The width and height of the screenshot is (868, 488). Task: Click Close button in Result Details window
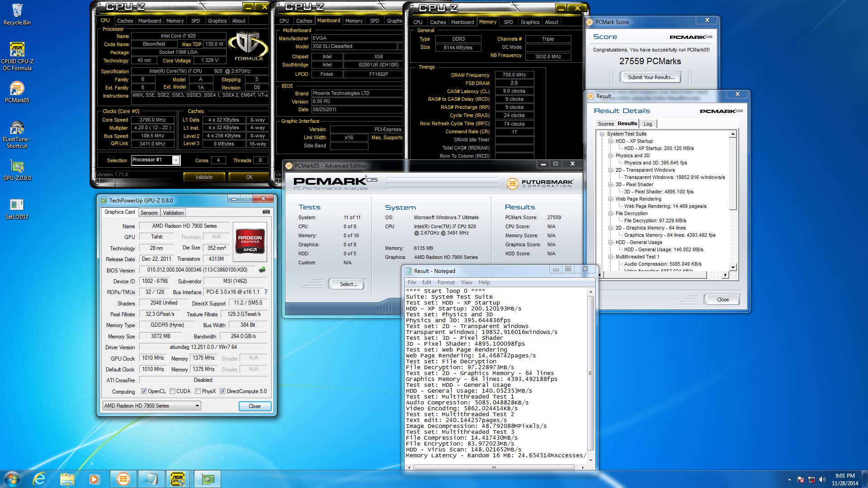(x=722, y=300)
